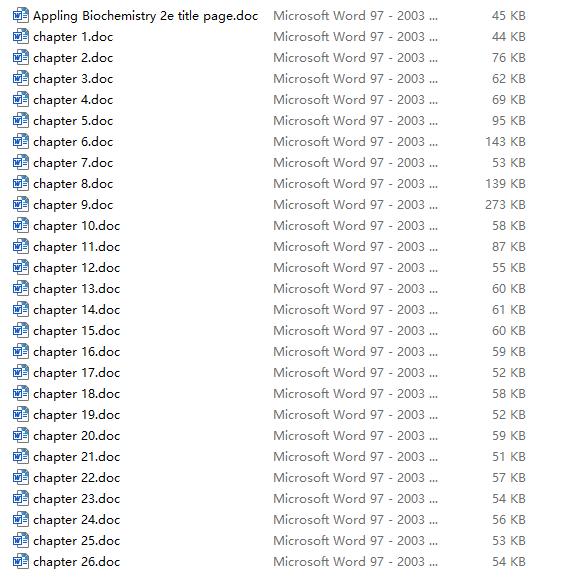Click the Word icon beside chapter 23.doc
Viewport: 584px width, 588px height.
pyautogui.click(x=21, y=498)
